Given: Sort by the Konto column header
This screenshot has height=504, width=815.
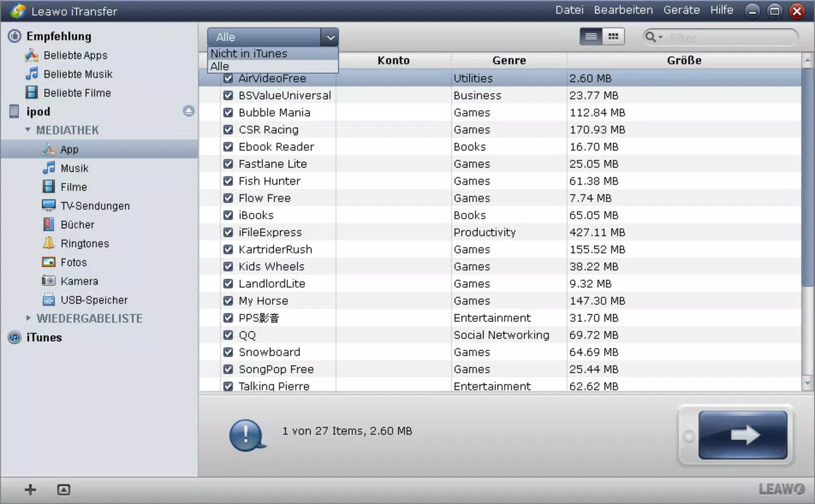Looking at the screenshot, I should pyautogui.click(x=393, y=60).
